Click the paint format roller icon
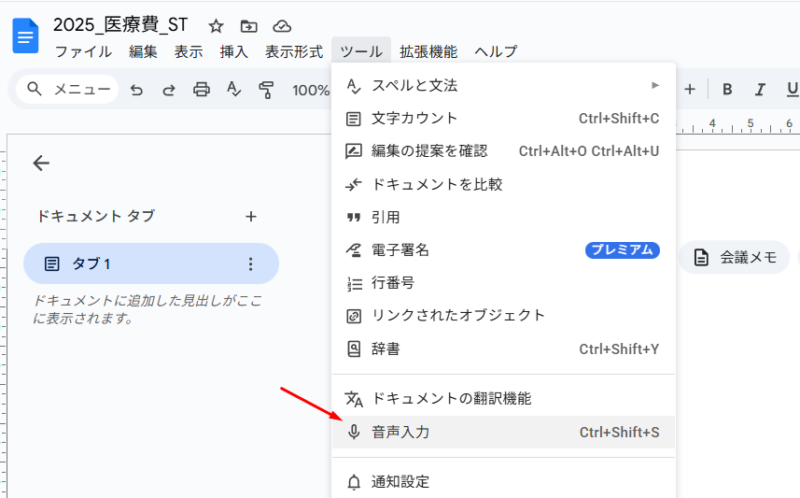The height and width of the screenshot is (498, 800). pos(266,90)
